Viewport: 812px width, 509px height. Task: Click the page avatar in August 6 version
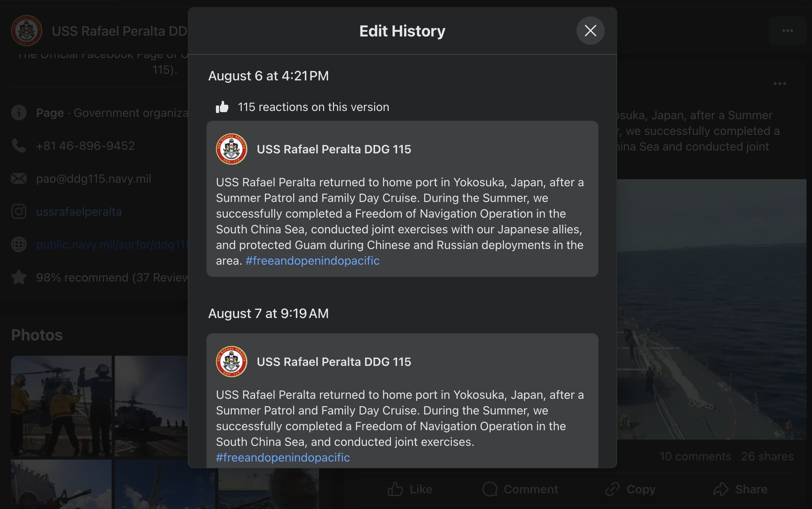(x=232, y=149)
